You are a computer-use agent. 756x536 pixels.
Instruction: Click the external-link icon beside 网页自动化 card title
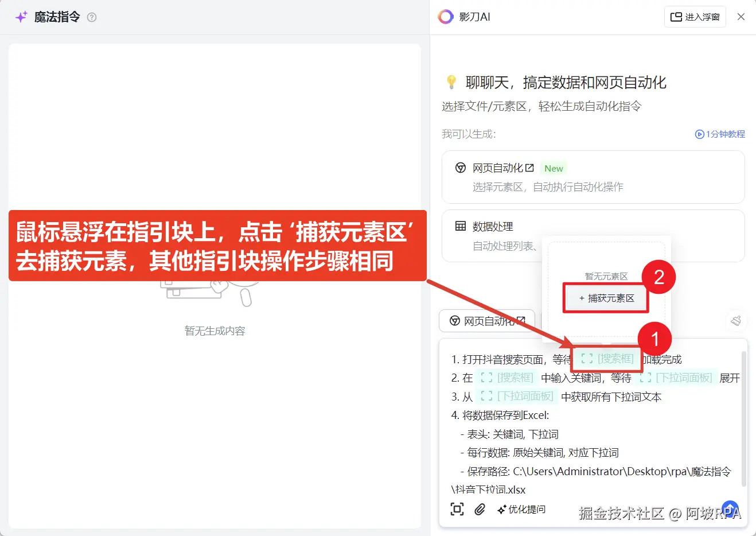pyautogui.click(x=529, y=168)
